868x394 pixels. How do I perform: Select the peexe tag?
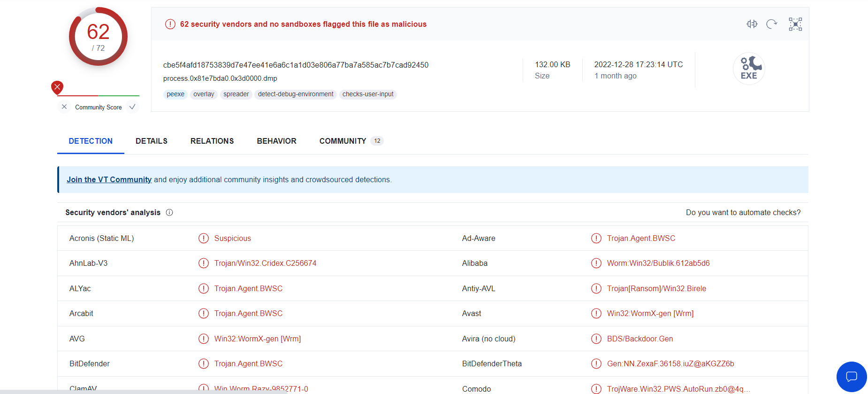(175, 94)
